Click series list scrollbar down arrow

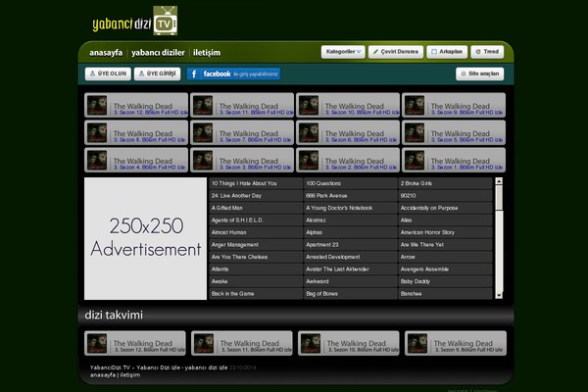coord(499,296)
